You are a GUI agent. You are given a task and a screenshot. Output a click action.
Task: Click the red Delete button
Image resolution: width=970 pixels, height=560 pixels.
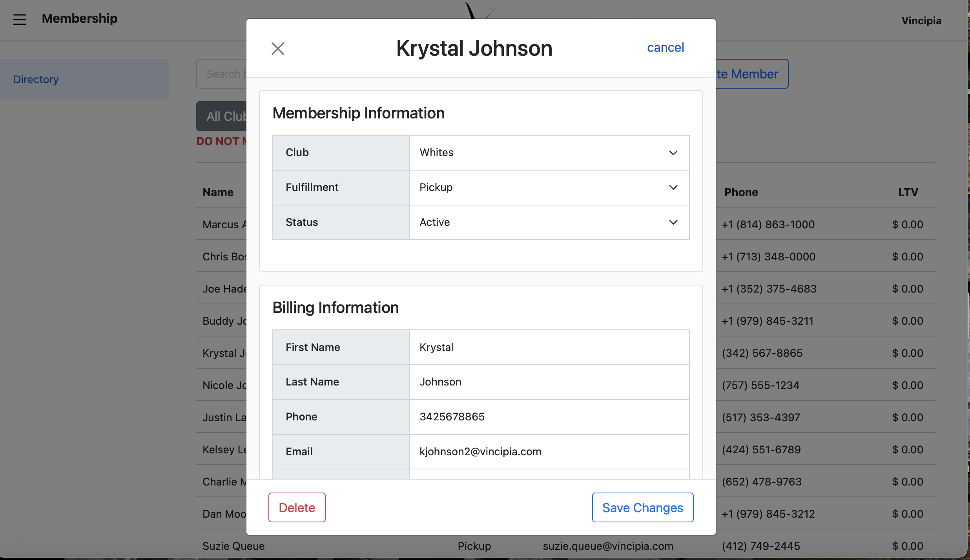click(x=297, y=507)
